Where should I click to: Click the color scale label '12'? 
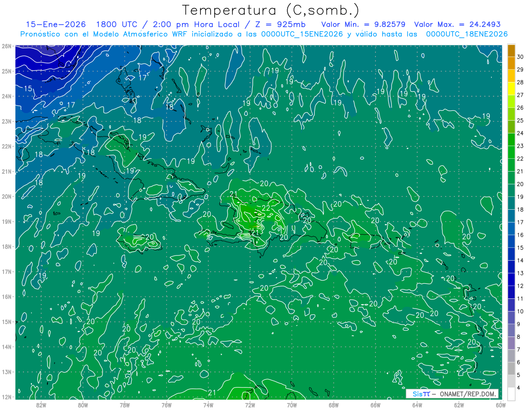tap(520, 286)
